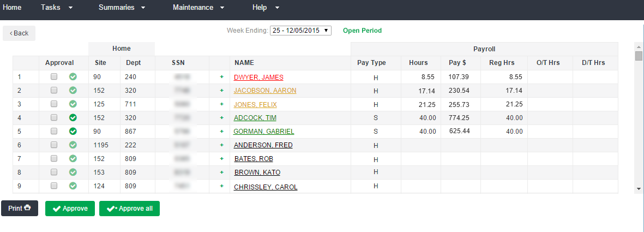Viewport: 644px width, 232px height.
Task: Click the table scrollbar down arrow
Action: [639, 188]
